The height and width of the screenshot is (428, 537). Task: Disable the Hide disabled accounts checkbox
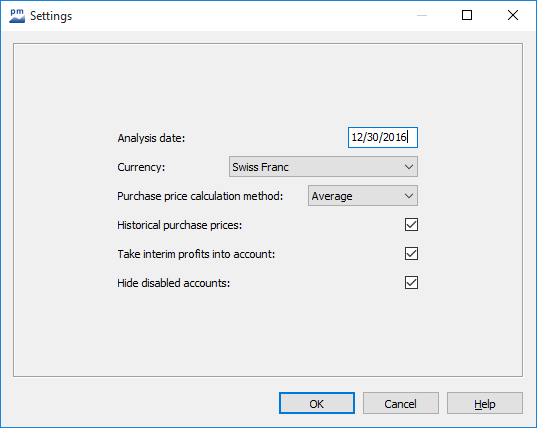(411, 283)
